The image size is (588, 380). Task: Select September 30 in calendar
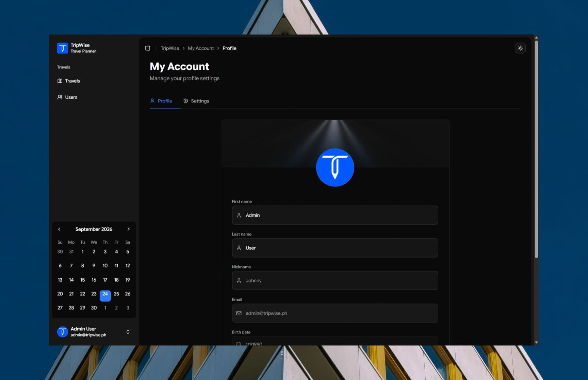coord(94,308)
